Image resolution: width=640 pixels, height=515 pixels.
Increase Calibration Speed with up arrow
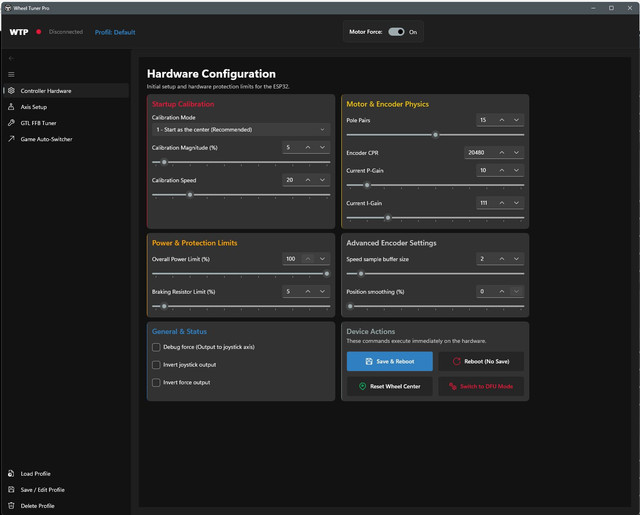point(308,180)
